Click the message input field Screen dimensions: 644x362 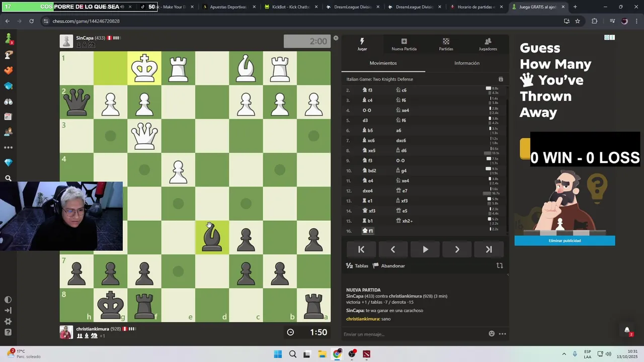pyautogui.click(x=414, y=334)
